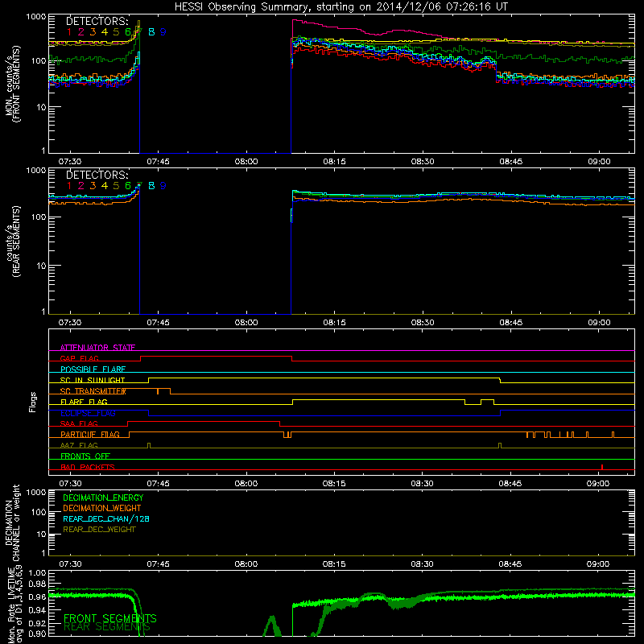
Task: Click the REAR SEGMENTS livetime legend label
Action: [x=107, y=627]
